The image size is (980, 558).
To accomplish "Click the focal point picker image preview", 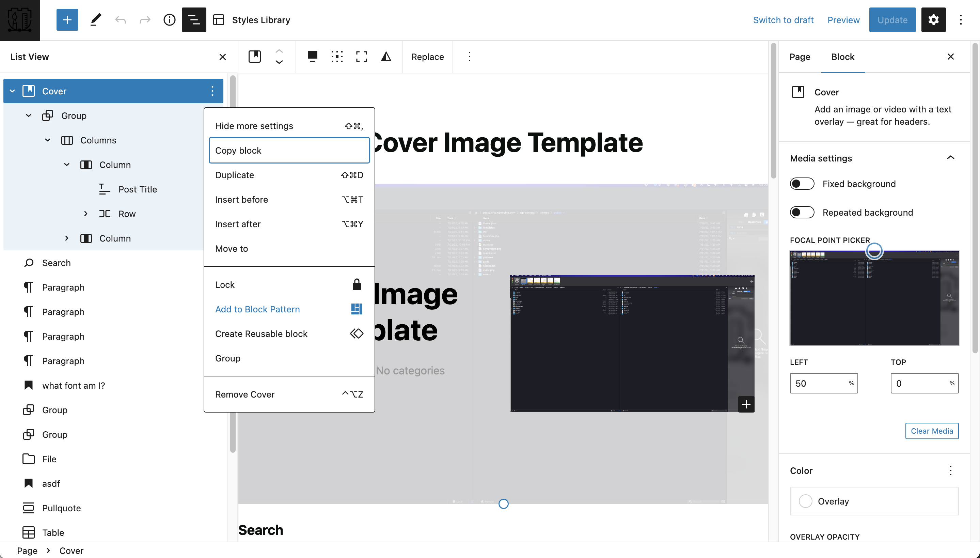I will click(874, 298).
